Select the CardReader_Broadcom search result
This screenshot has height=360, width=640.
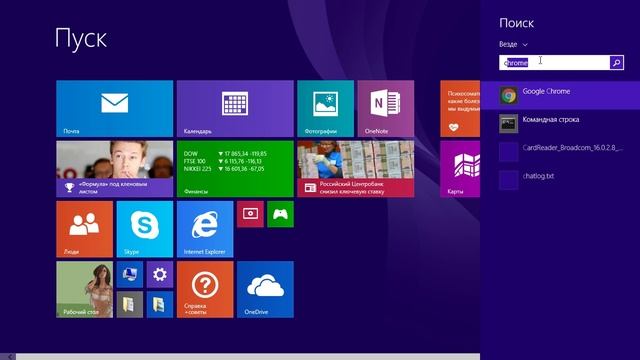tap(560, 151)
